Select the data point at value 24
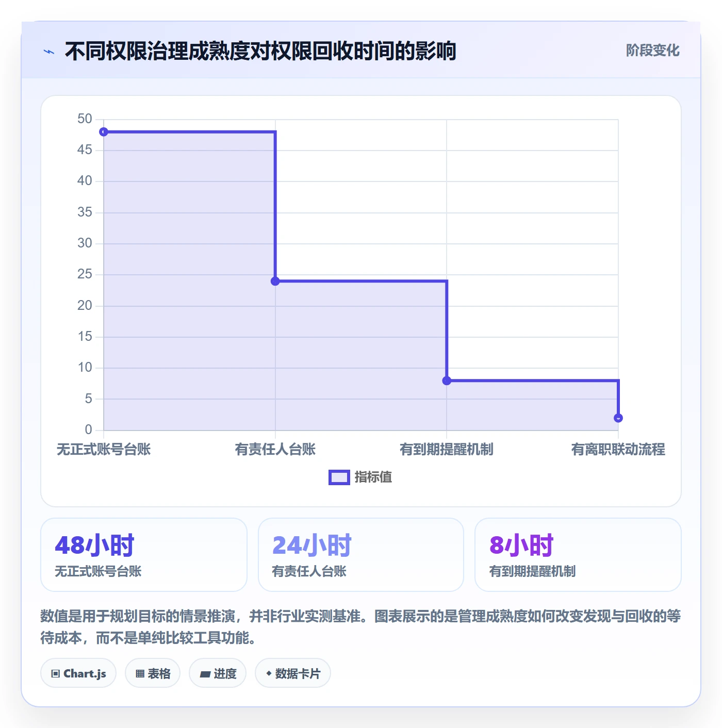The height and width of the screenshot is (728, 722). [x=275, y=281]
